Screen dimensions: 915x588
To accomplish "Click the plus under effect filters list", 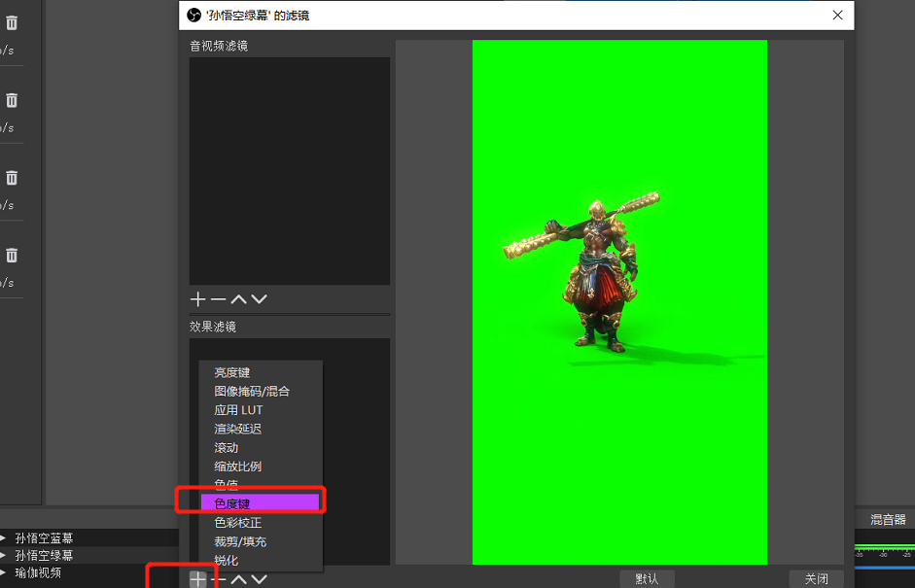I will (x=197, y=579).
